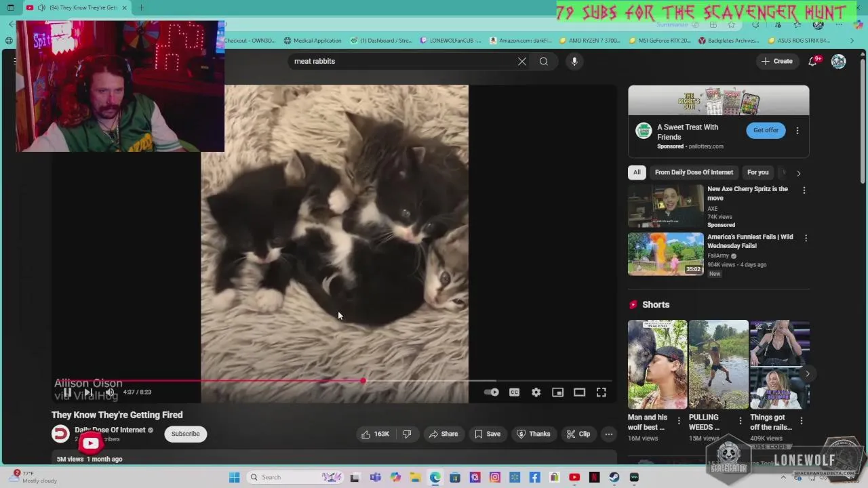The image size is (868, 488).
Task: Open options for 'New Axe Cherry Spritz' video
Action: (804, 190)
